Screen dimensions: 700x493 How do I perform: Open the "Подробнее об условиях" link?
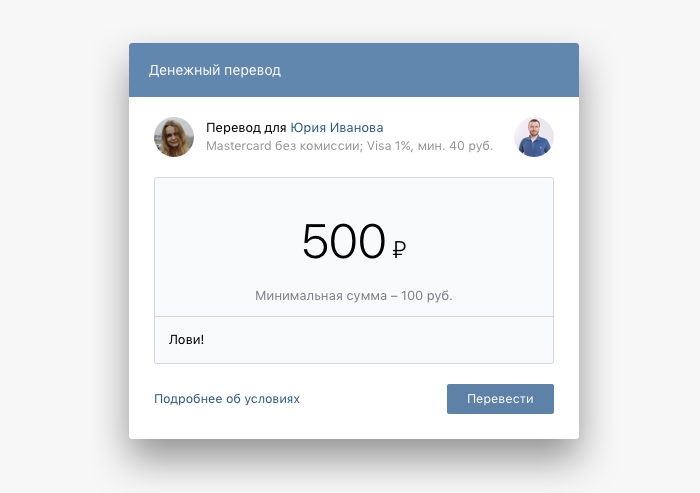coord(227,399)
